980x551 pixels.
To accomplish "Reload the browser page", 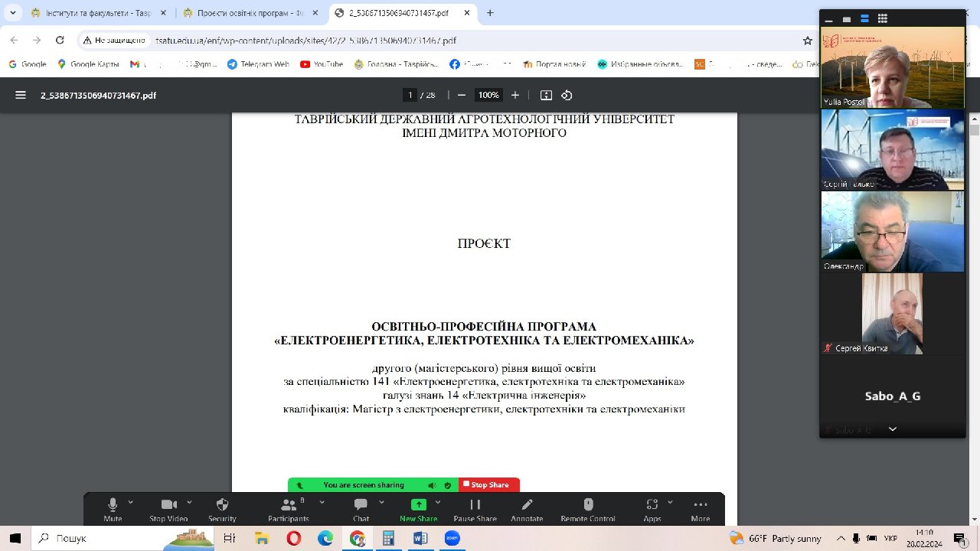I will click(x=59, y=41).
